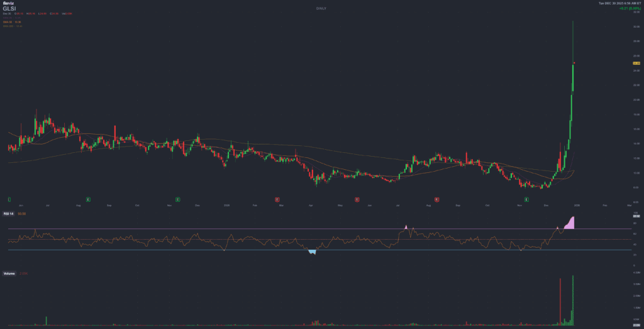Select the RSI 14 indicator label

9,214
